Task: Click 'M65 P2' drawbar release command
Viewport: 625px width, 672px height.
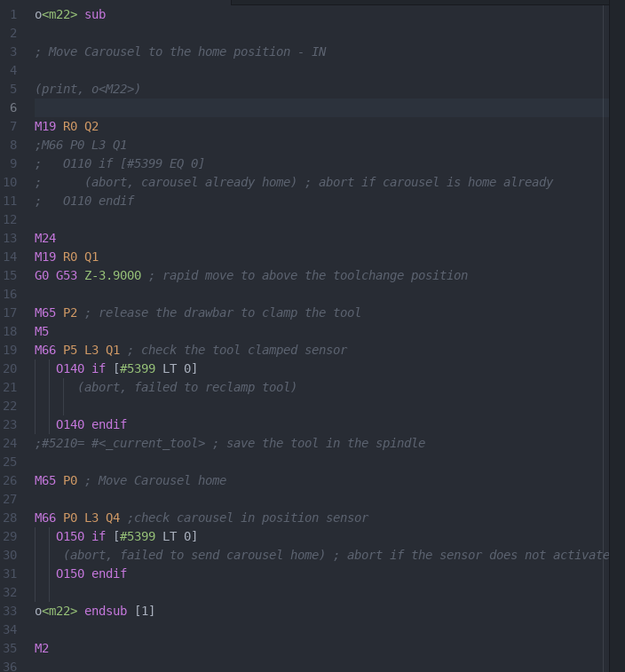Action: (56, 312)
